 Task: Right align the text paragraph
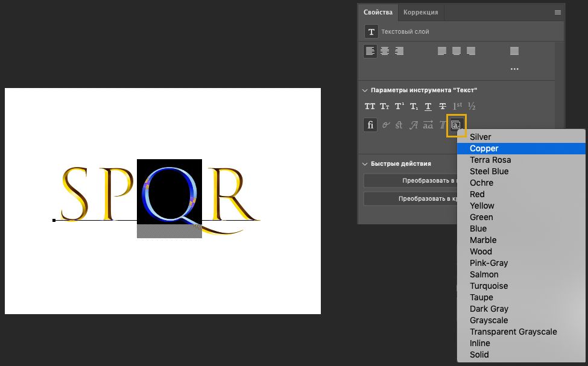point(399,51)
